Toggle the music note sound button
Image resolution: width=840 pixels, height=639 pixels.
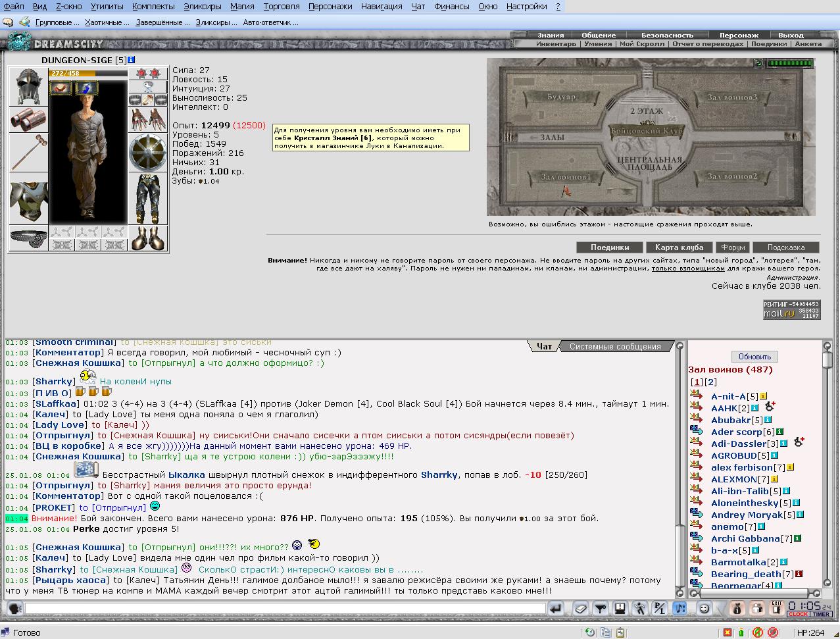[x=681, y=609]
